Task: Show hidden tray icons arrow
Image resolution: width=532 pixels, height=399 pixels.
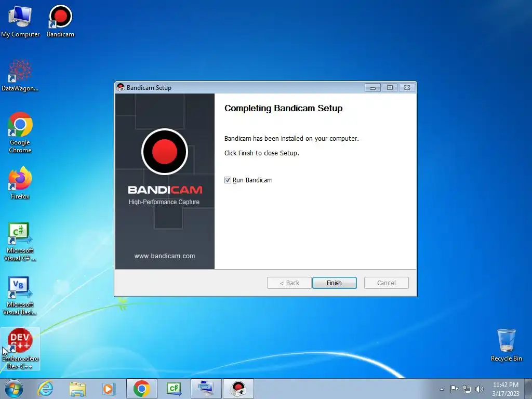Action: [442, 389]
